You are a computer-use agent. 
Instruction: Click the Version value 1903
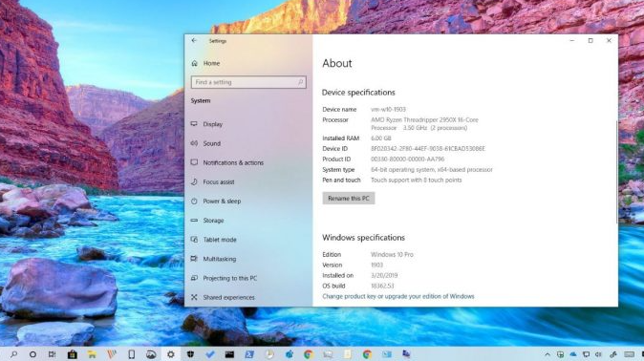pos(376,265)
